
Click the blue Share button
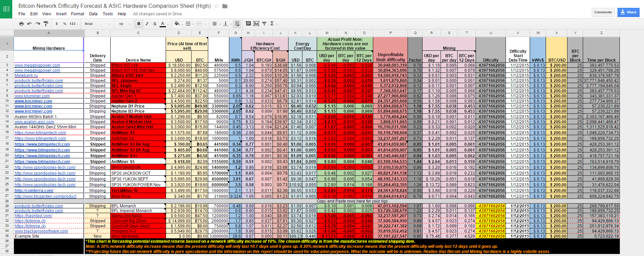click(x=628, y=12)
